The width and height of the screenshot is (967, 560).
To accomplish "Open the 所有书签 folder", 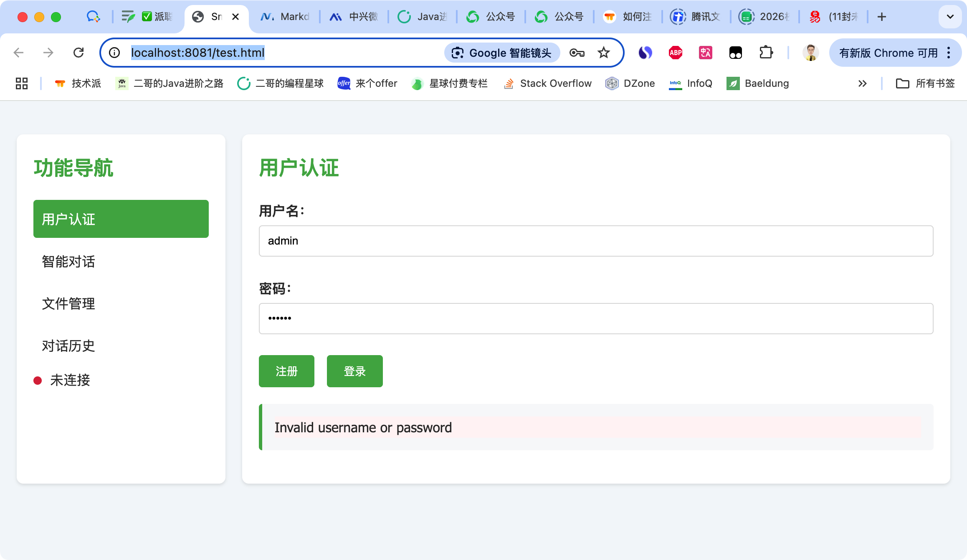I will click(925, 83).
